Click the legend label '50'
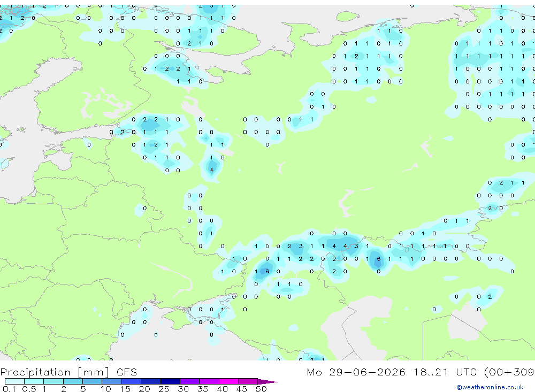This screenshot has height=392, width=535. (261, 389)
